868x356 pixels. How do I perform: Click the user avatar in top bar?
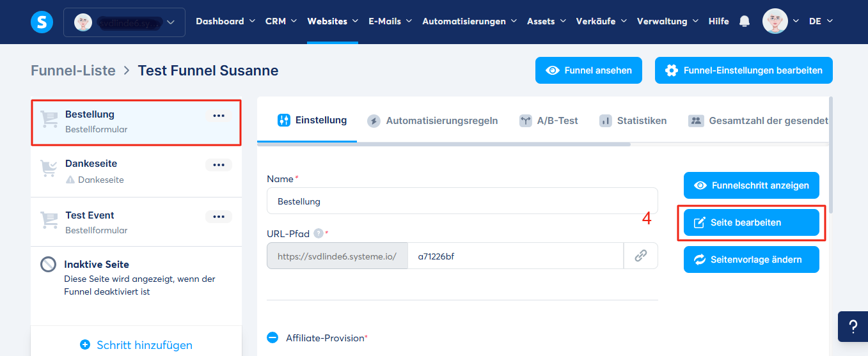click(775, 21)
